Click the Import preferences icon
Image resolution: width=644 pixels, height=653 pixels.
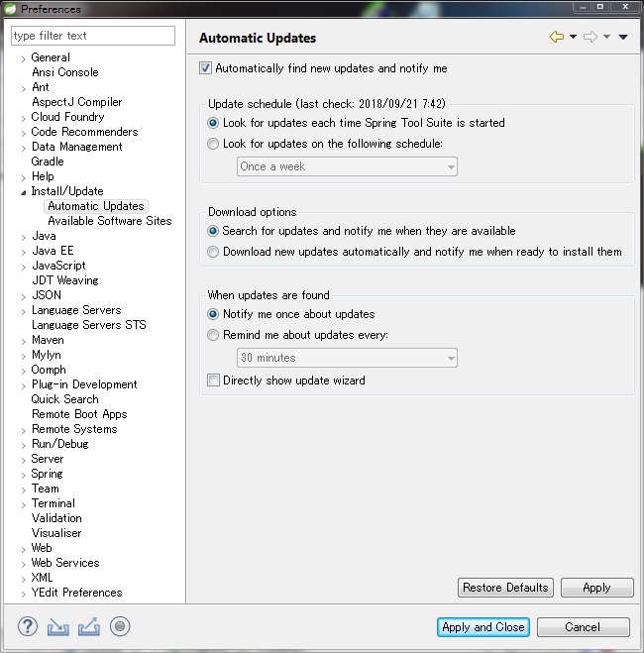pyautogui.click(x=58, y=626)
